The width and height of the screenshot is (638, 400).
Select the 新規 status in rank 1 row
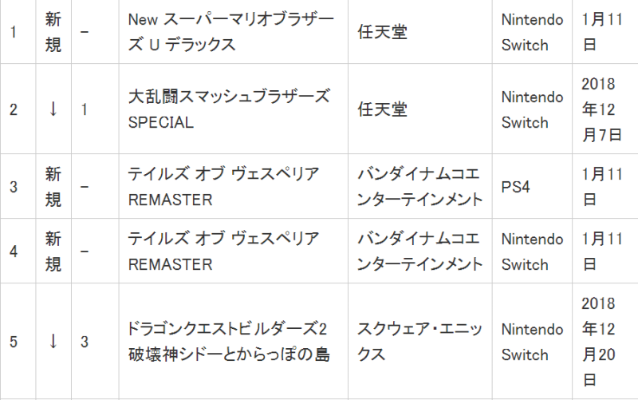pyautogui.click(x=53, y=31)
